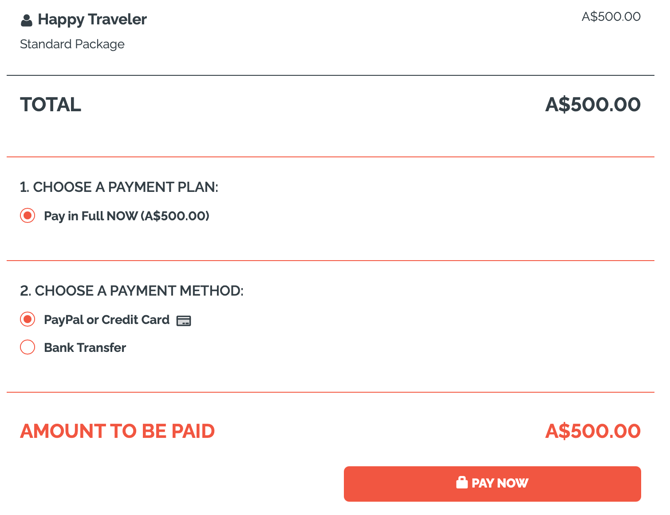670x515 pixels.
Task: Click the Choose a Payment Plan heading
Action: click(119, 187)
